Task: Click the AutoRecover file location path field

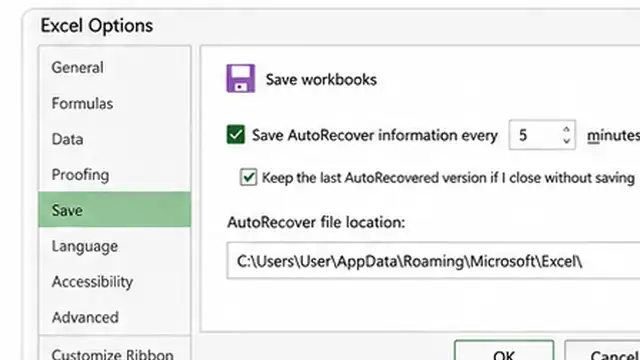Action: tap(433, 261)
